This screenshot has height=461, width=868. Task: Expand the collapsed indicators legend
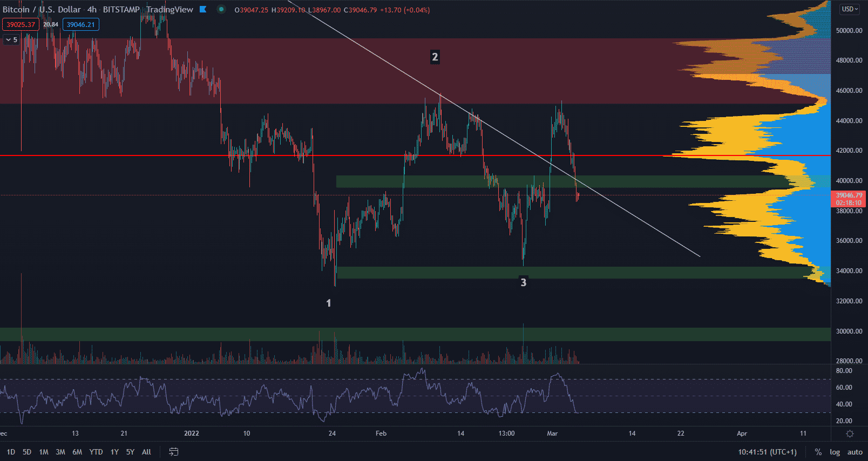tap(11, 39)
